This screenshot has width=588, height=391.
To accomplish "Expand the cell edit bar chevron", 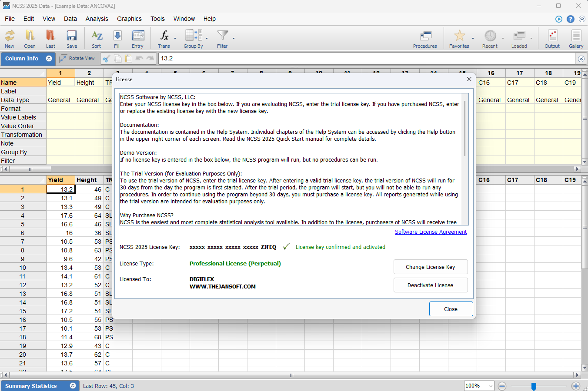I will [581, 59].
